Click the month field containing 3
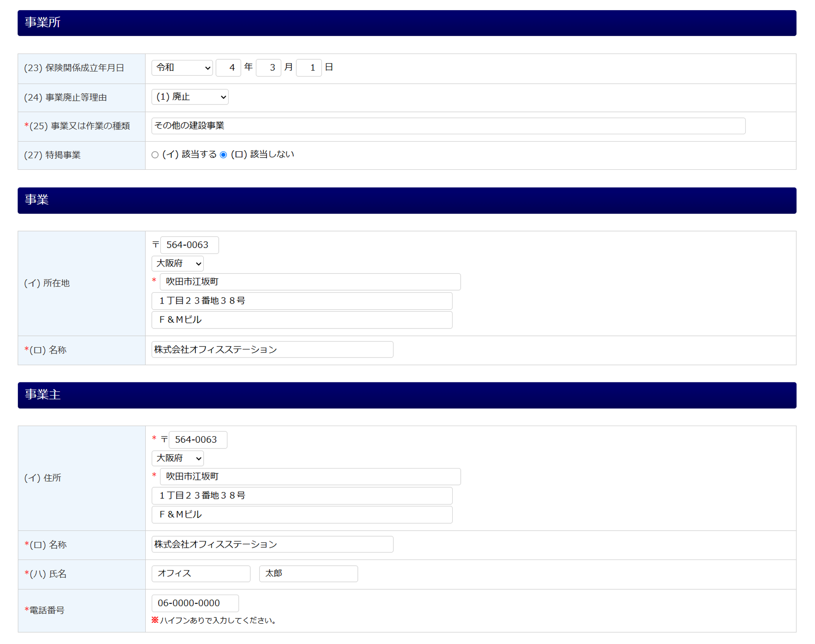Screen dimensions: 815x644 (x=268, y=68)
